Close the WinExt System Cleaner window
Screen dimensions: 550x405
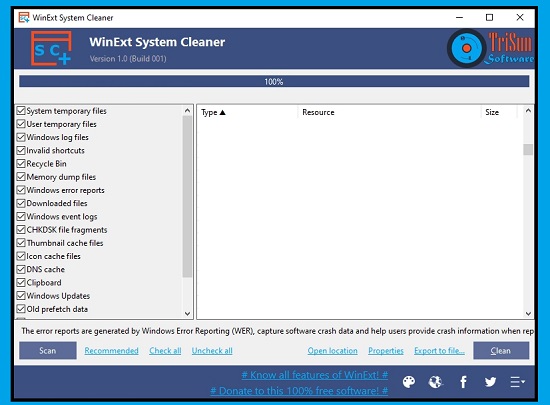click(x=520, y=18)
